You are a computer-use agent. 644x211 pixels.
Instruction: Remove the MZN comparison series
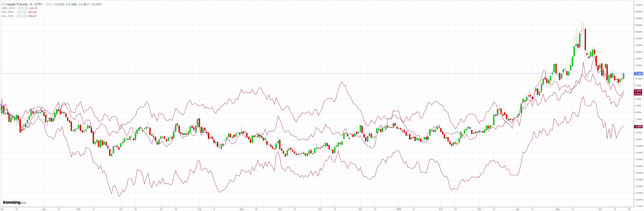tap(25, 12)
